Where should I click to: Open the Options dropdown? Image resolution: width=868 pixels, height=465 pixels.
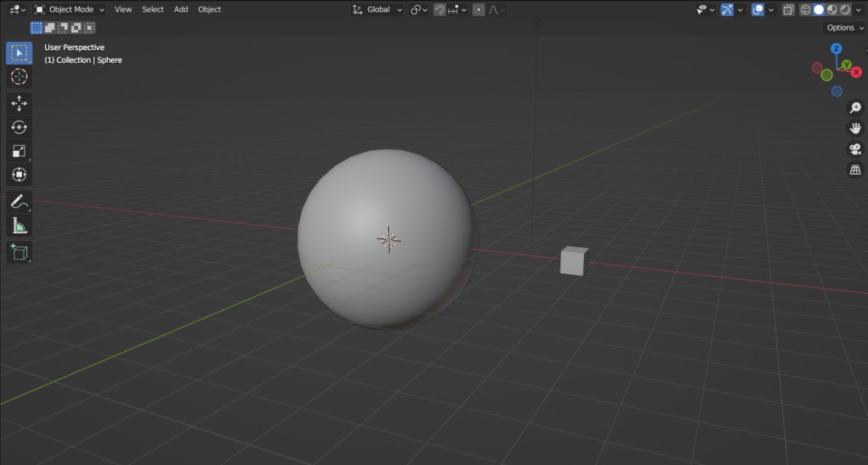[x=844, y=28]
